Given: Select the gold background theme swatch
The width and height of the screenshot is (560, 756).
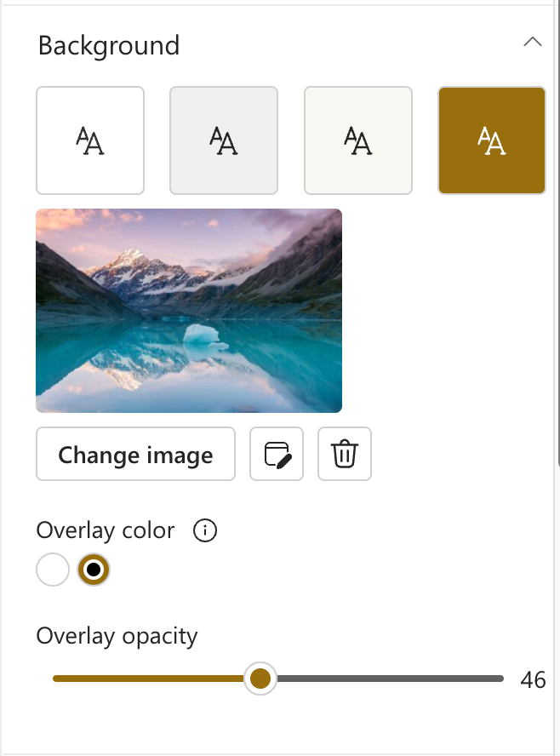Looking at the screenshot, I should coord(492,140).
